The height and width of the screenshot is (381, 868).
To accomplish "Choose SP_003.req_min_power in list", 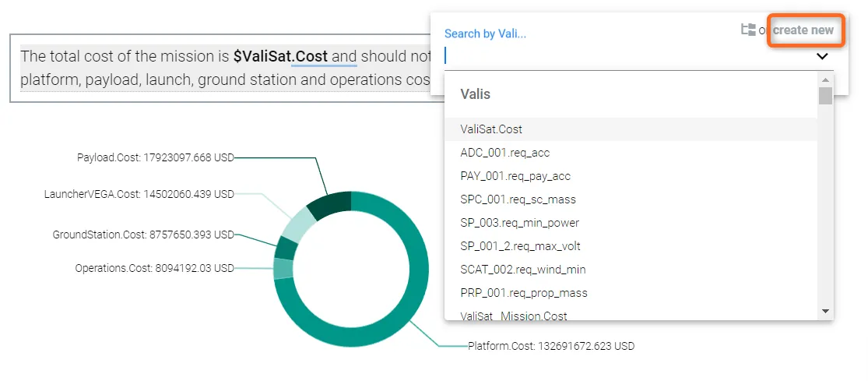I will coord(519,223).
